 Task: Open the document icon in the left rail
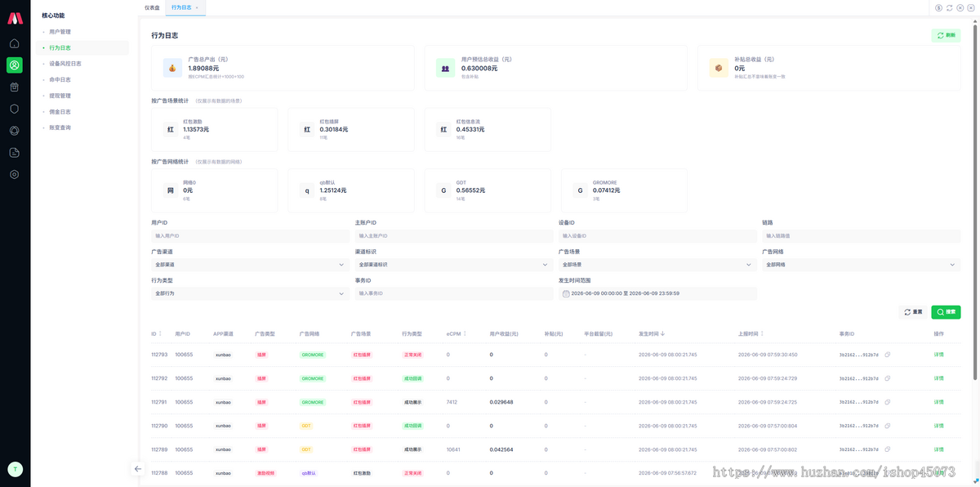(15, 152)
